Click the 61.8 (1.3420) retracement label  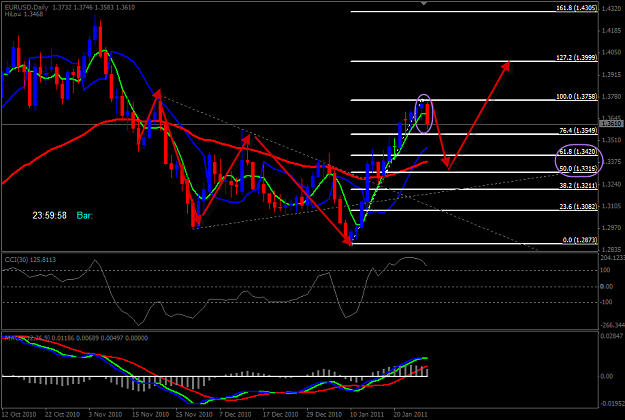coord(578,151)
